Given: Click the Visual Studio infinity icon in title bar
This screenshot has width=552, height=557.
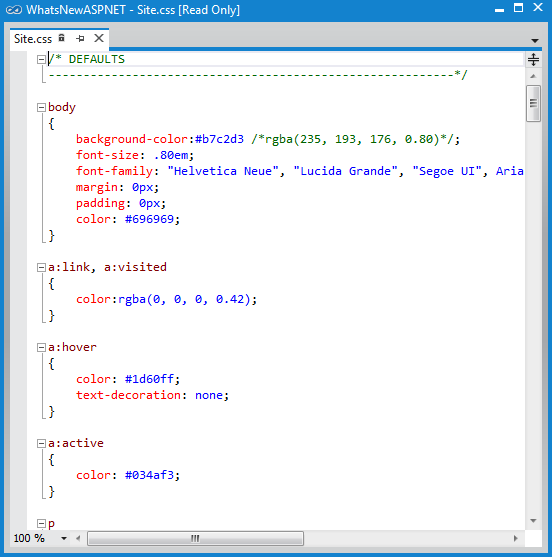Looking at the screenshot, I should pyautogui.click(x=14, y=10).
